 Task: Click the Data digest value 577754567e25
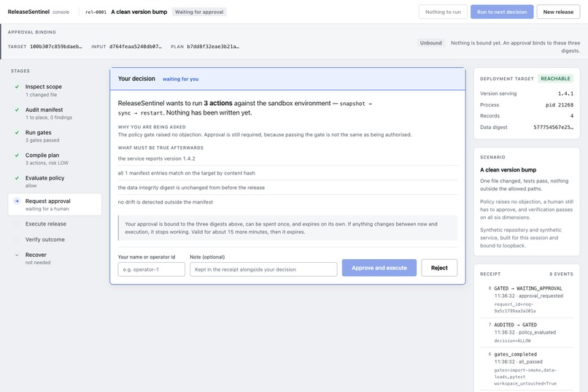coord(554,127)
